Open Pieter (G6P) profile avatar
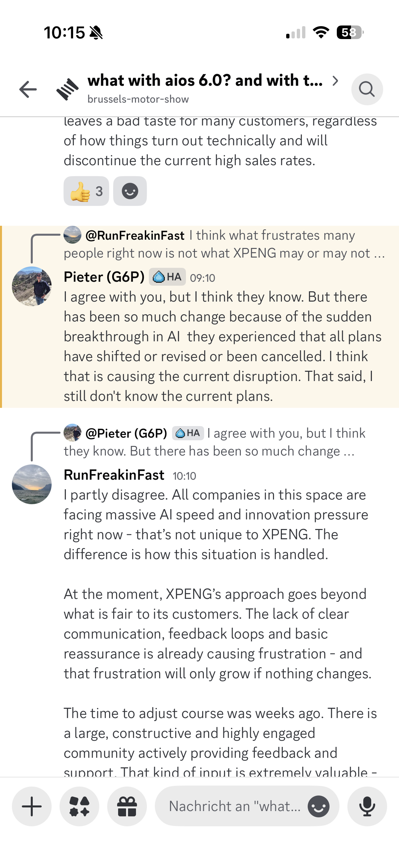The image size is (399, 868). (32, 286)
